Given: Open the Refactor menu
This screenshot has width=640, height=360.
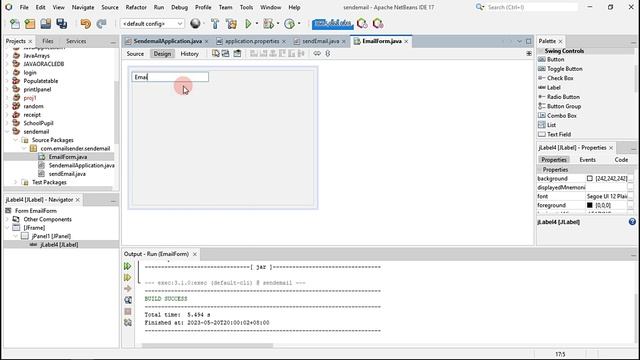Looking at the screenshot, I should click(136, 7).
